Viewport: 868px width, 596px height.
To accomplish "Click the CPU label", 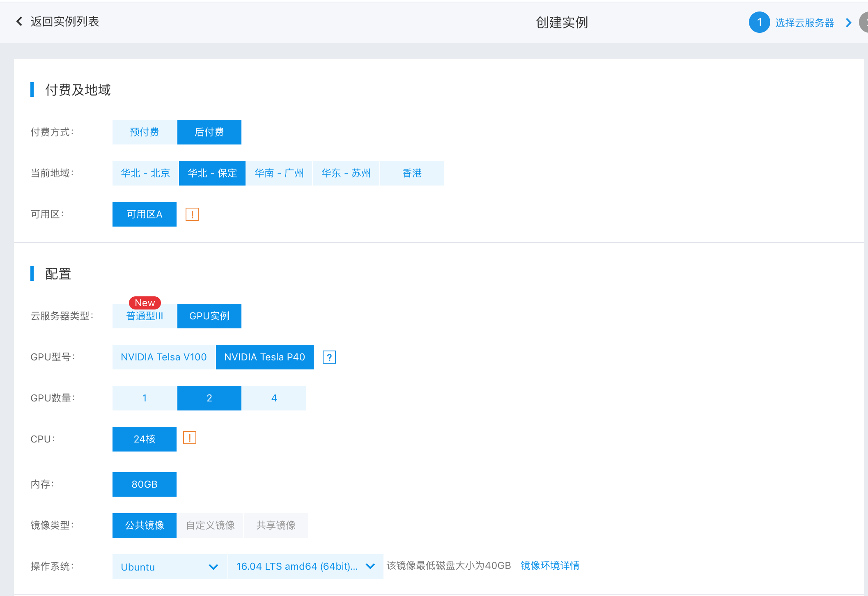I will 43,439.
